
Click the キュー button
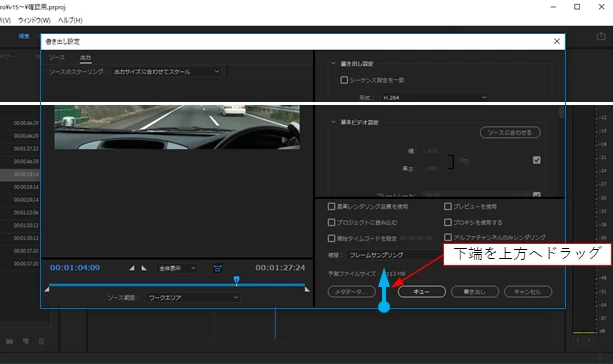pyautogui.click(x=421, y=292)
